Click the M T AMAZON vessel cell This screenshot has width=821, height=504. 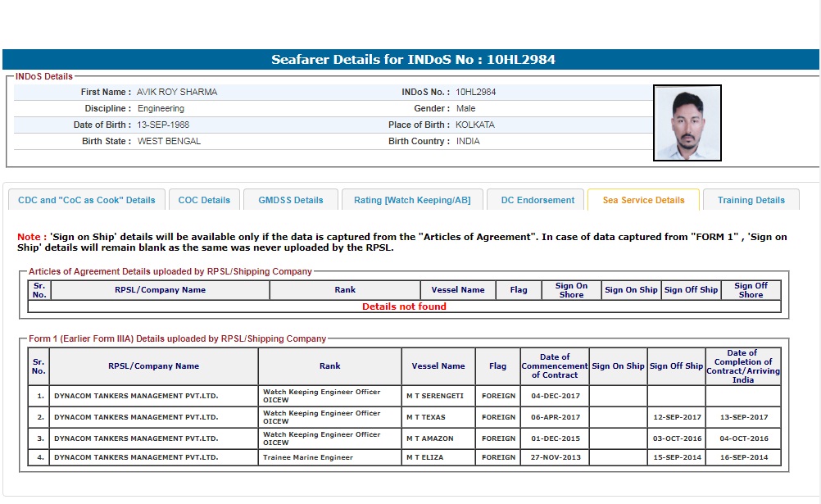pos(429,438)
